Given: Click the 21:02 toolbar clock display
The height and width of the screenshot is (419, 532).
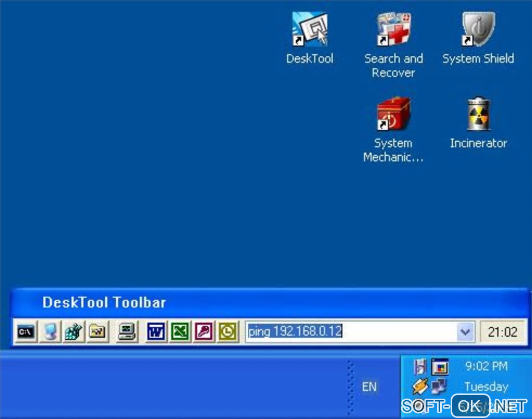Looking at the screenshot, I should click(x=502, y=332).
